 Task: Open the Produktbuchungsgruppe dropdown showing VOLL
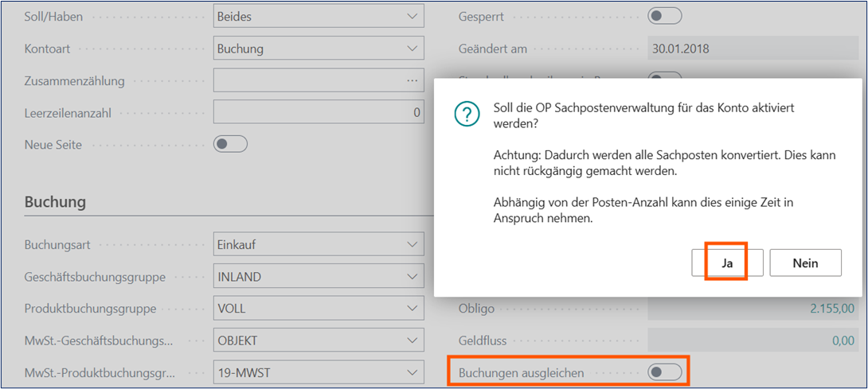(412, 309)
